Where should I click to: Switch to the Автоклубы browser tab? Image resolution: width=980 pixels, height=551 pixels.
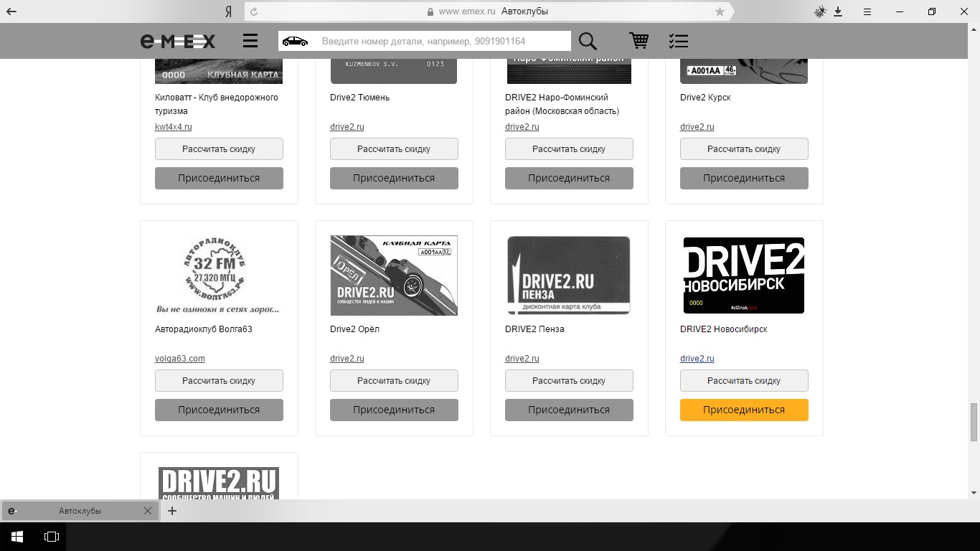click(79, 511)
